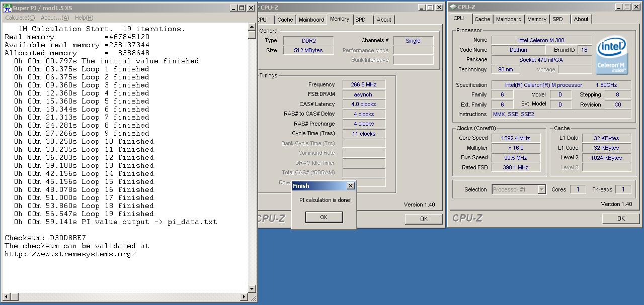Screen dimensions: 644x305
Task: Open SPD tab in left CPU-Z window
Action: pos(360,20)
